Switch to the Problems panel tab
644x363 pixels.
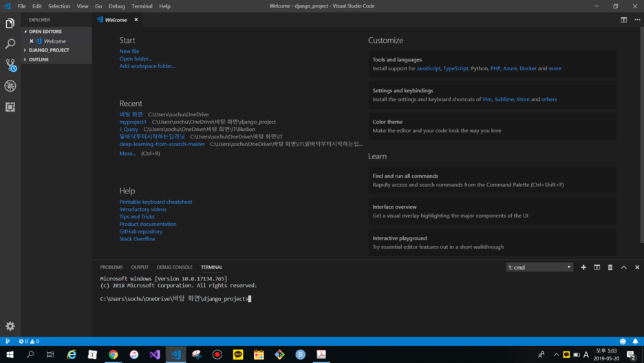pyautogui.click(x=111, y=267)
